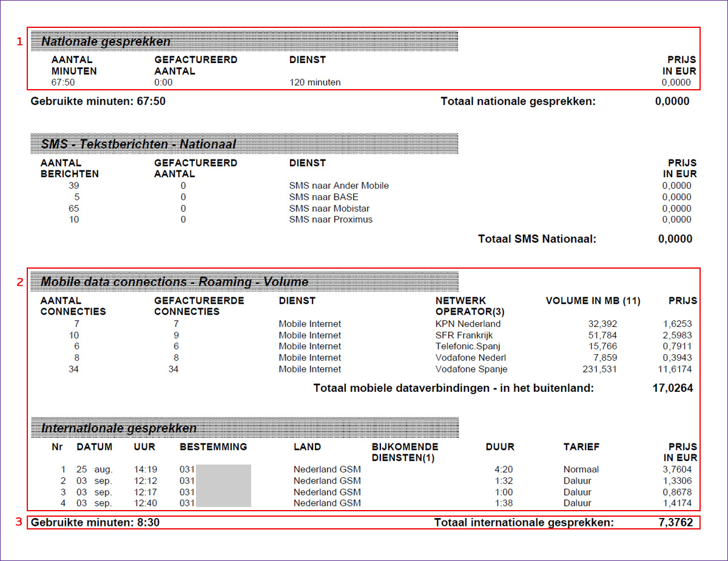Click the 'SMS - Tekstberichten - Nationaal' heading
Viewport: 728px width, 561px height.
[138, 144]
